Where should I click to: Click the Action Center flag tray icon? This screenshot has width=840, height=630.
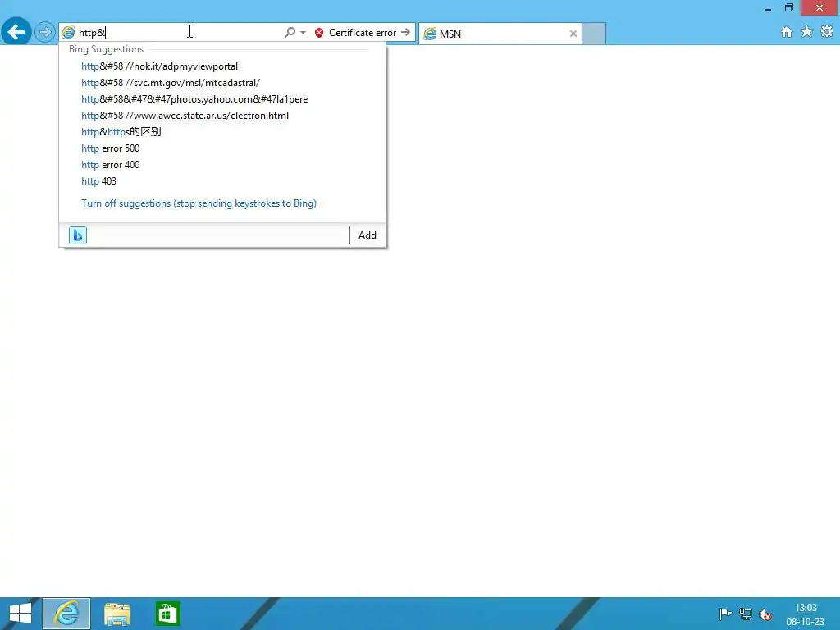coord(725,614)
